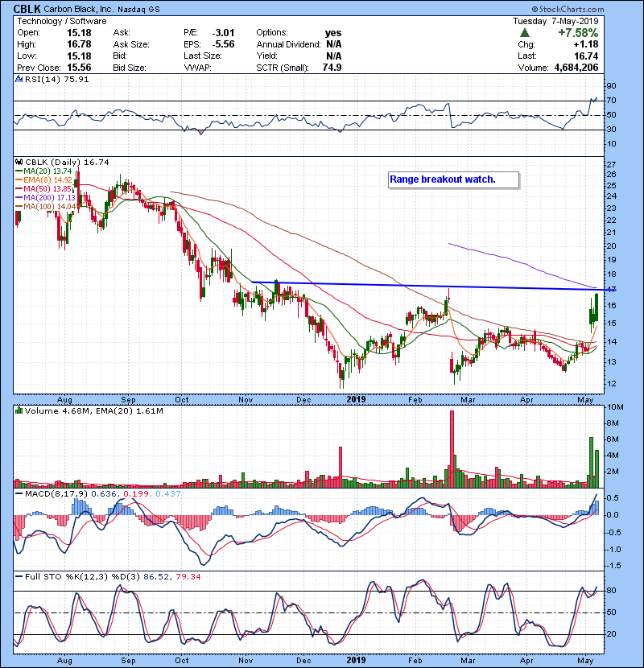Viewport: 644px width, 668px height.
Task: Select the CBLK ticker symbol in the header
Action: (27, 9)
